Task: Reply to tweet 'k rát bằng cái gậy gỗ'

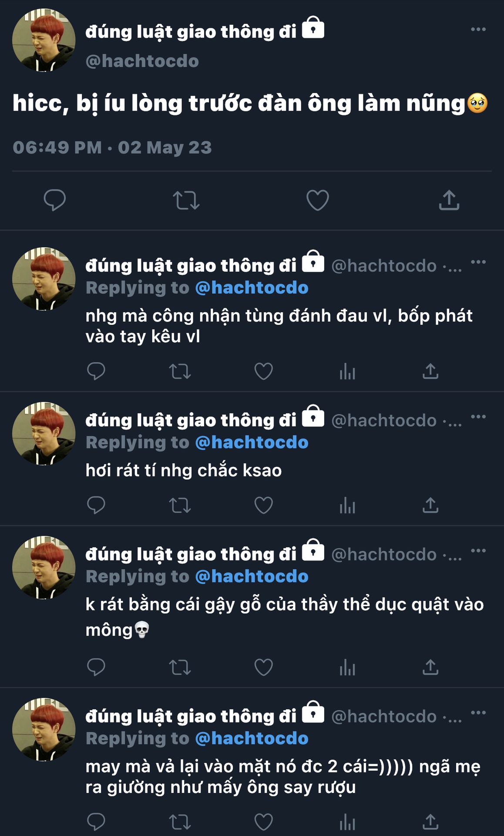Action: click(x=96, y=667)
